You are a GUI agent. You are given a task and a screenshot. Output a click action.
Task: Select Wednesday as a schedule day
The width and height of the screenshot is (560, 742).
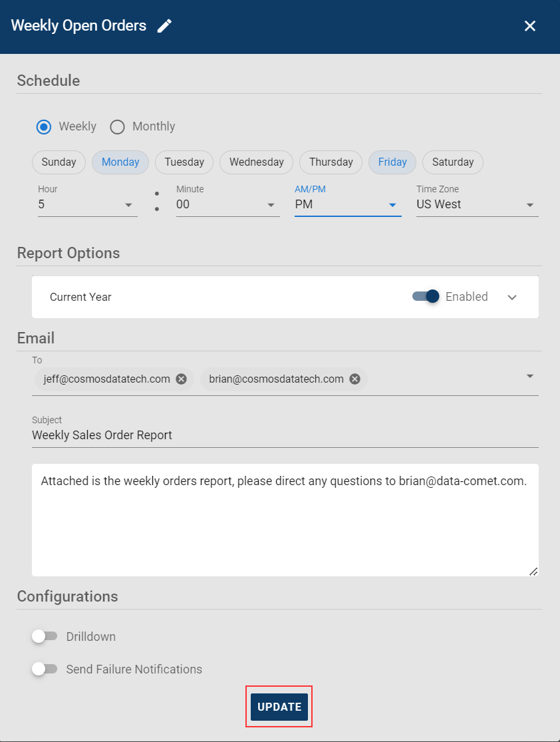tap(256, 162)
